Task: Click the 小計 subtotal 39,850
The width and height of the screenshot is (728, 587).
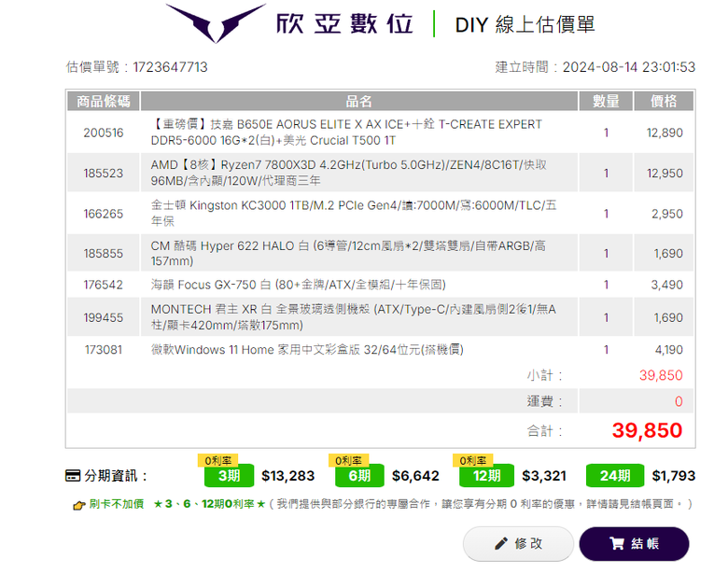Action: (x=661, y=375)
